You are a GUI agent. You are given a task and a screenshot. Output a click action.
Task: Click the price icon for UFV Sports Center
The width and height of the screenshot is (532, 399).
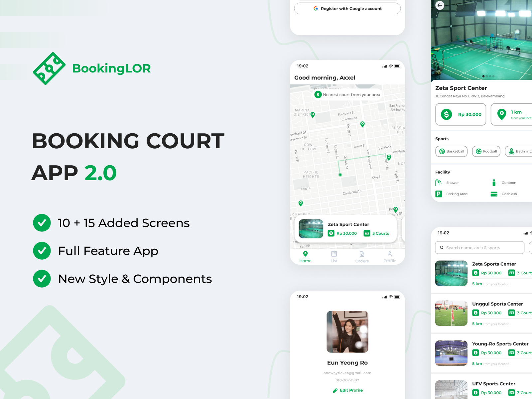point(475,393)
